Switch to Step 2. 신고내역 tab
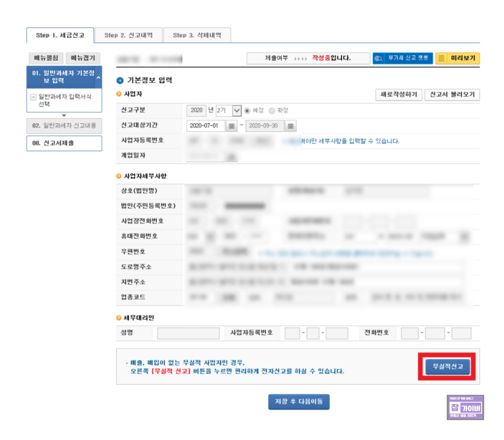The image size is (504, 440). [x=128, y=35]
